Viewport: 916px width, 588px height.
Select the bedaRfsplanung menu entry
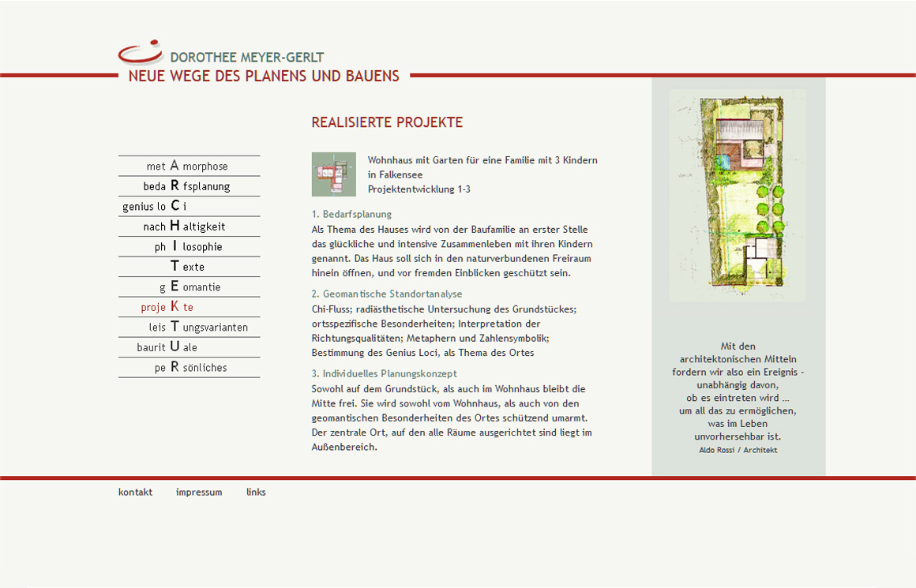click(x=188, y=186)
